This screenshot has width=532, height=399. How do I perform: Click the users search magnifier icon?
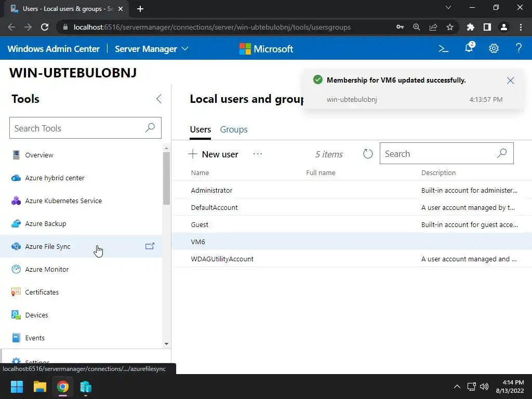(502, 153)
